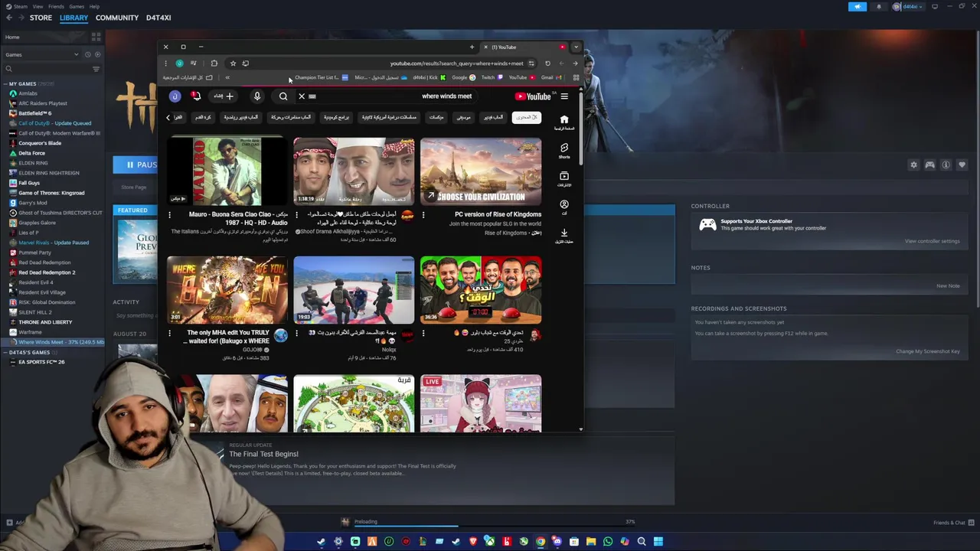Go to YouTube Home in sidebar
This screenshot has width=980, height=551.
[564, 122]
